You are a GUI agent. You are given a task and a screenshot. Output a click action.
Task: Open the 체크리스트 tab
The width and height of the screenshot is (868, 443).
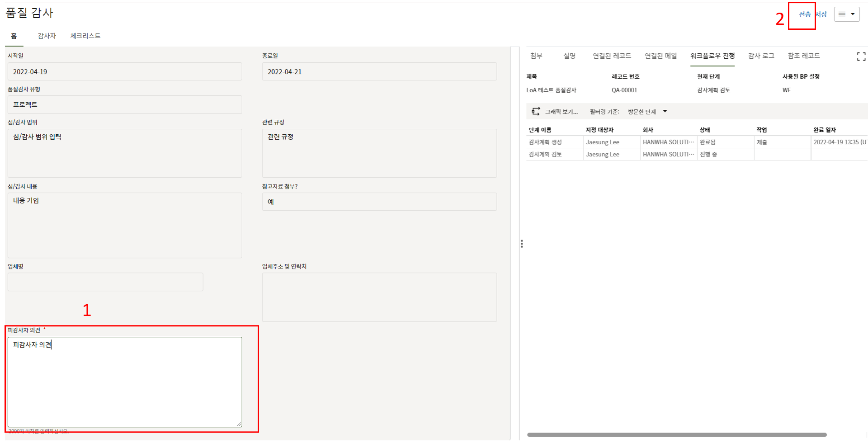point(85,36)
